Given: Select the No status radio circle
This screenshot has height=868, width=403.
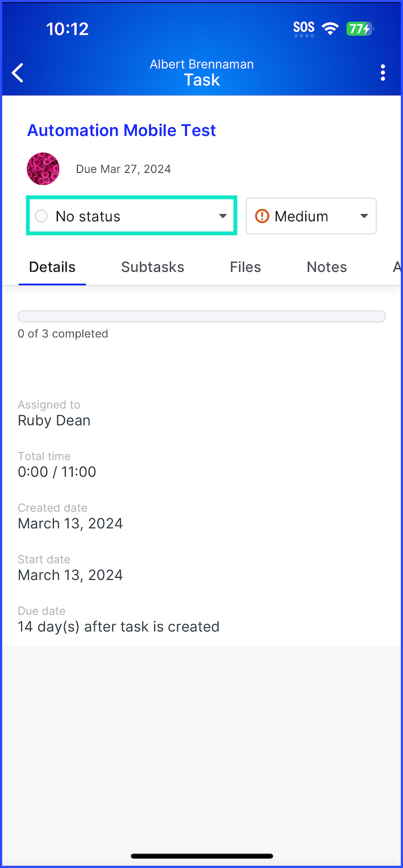Looking at the screenshot, I should point(41,216).
